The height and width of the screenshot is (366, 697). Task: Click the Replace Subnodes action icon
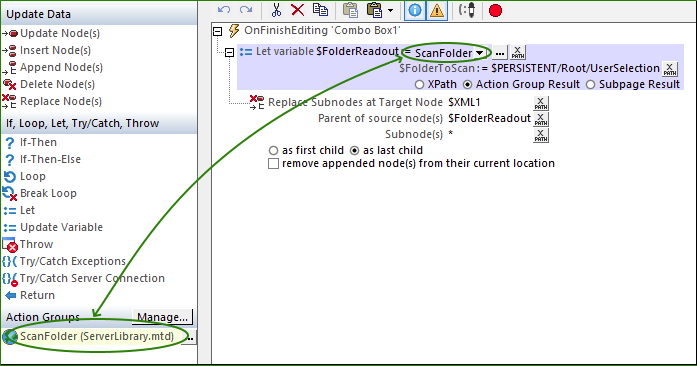coord(257,102)
